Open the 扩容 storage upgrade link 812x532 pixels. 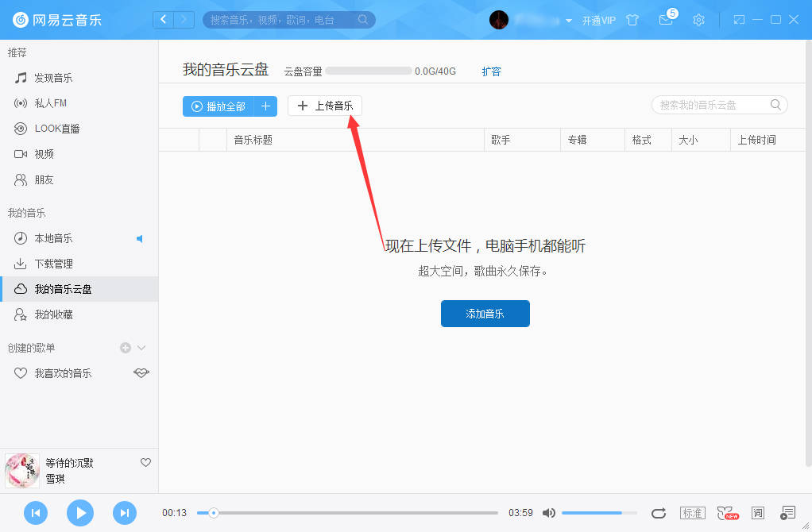coord(491,71)
